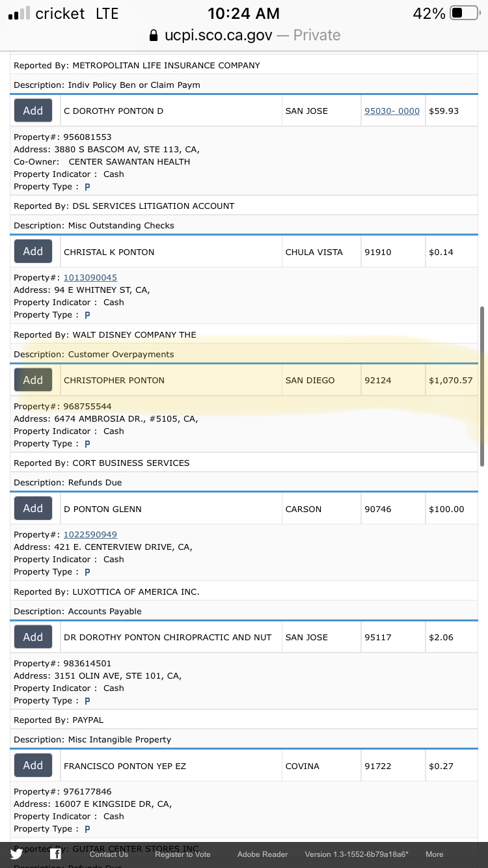Add DR DOROTHY PONTON CHIROPRACTIC property
The height and width of the screenshot is (868, 488).
coord(33,637)
